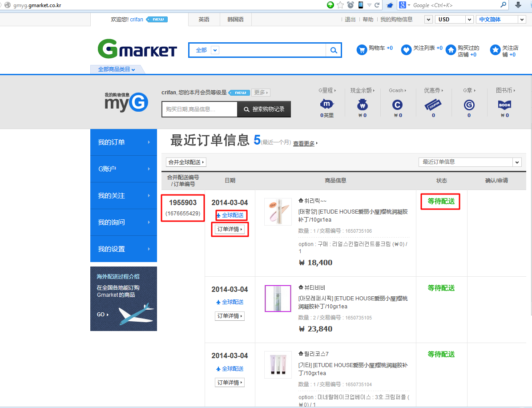
Task: Click the browser download arrow icon
Action: 518,5
